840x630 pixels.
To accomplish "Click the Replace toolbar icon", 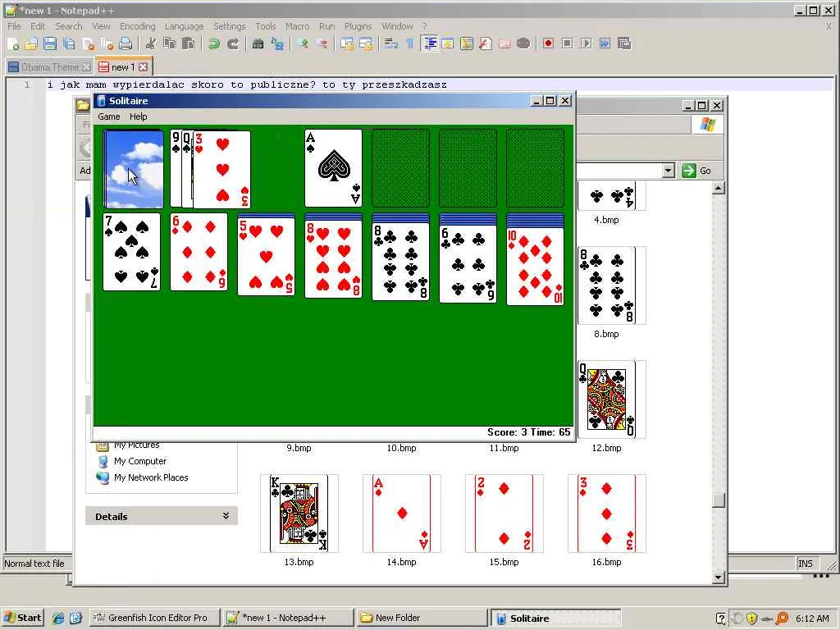I will [277, 44].
